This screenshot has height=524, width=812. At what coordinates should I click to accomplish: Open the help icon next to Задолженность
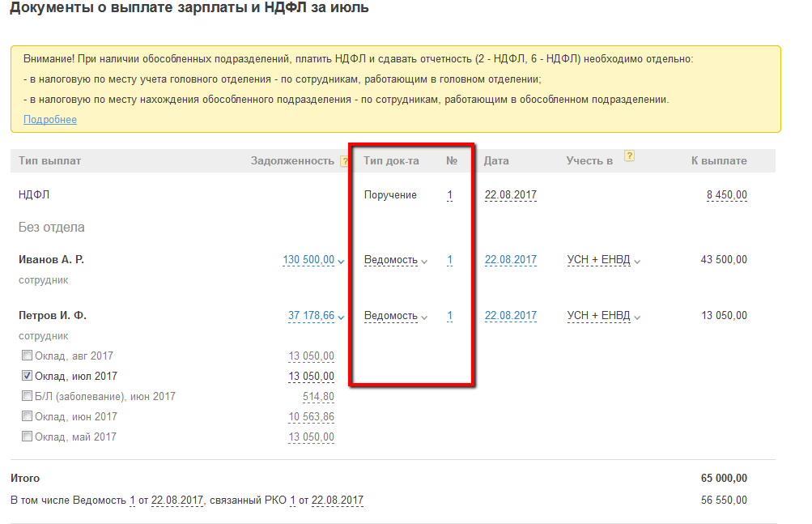pos(344,161)
